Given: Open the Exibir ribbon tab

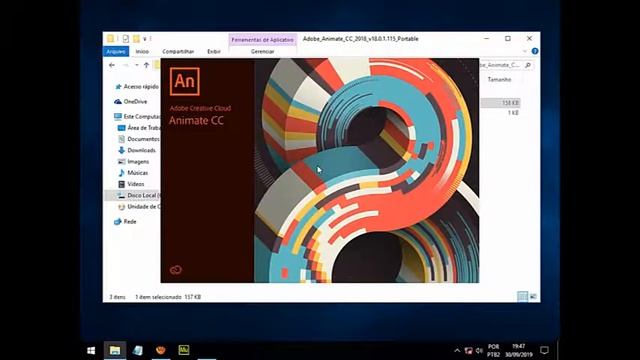Looking at the screenshot, I should pos(214,51).
